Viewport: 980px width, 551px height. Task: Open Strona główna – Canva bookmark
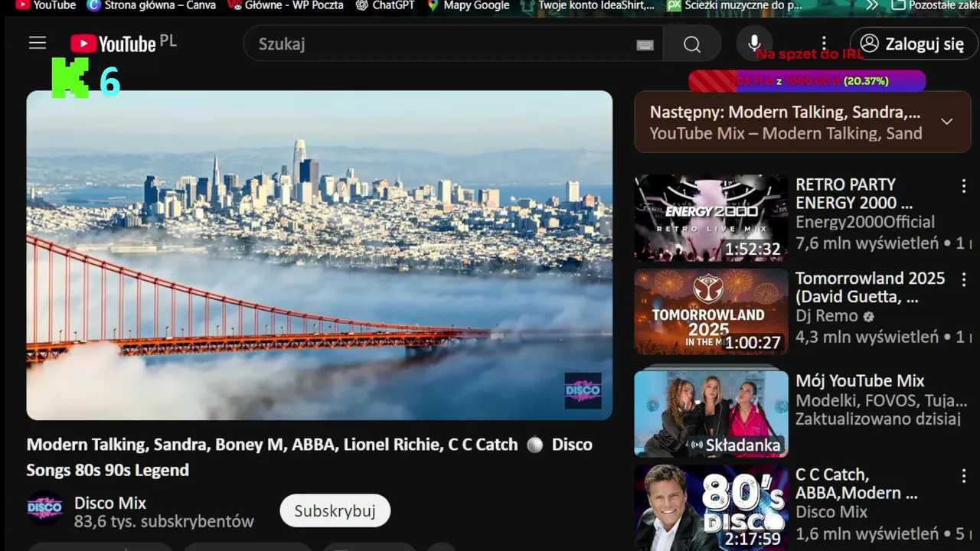pos(152,5)
